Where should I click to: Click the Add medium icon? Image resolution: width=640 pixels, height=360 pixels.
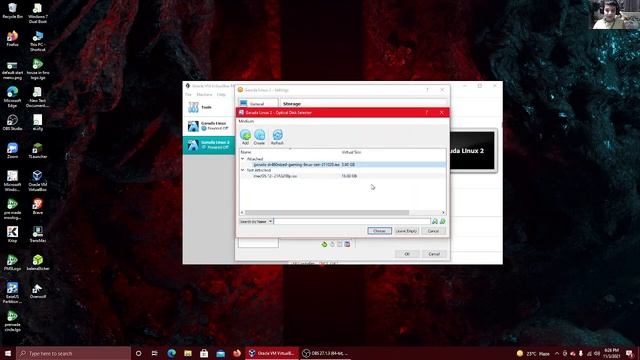tap(245, 137)
